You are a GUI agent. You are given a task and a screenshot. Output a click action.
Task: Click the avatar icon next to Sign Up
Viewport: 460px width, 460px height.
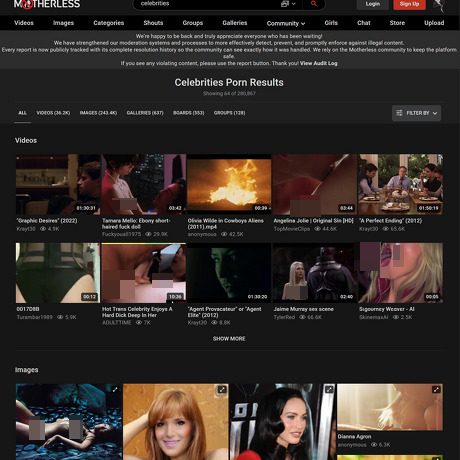pos(439,4)
